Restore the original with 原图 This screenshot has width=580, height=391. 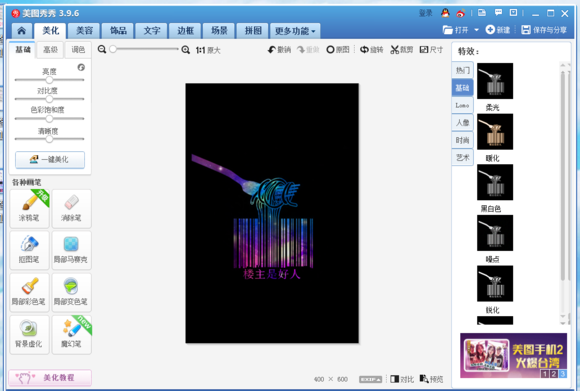pos(338,50)
